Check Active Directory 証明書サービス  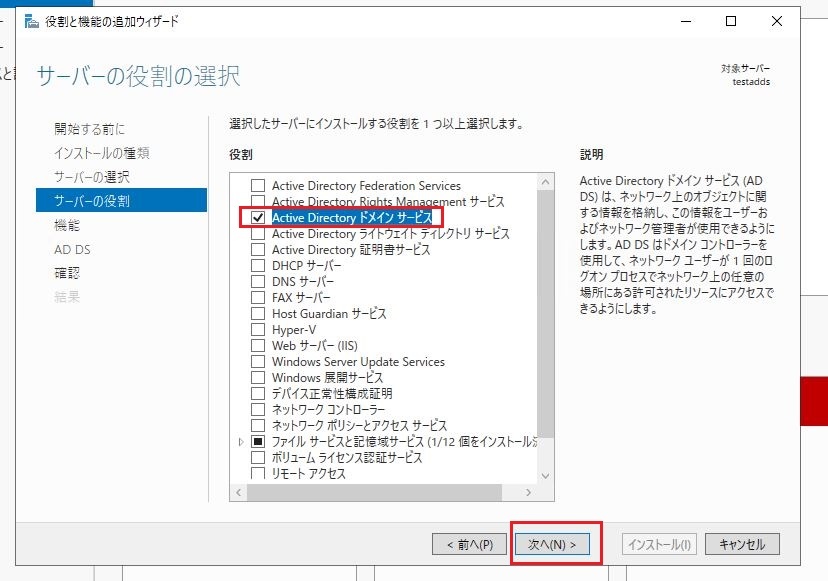pyautogui.click(x=258, y=249)
